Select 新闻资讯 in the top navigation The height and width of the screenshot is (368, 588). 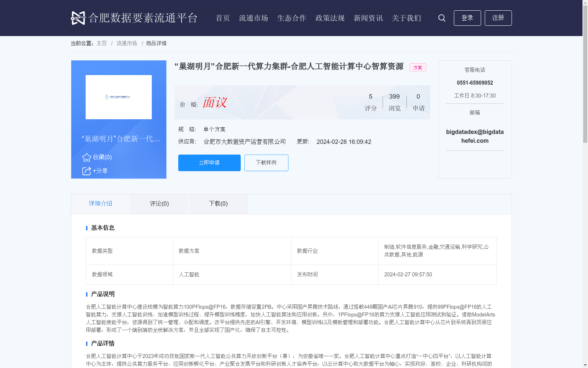[368, 18]
